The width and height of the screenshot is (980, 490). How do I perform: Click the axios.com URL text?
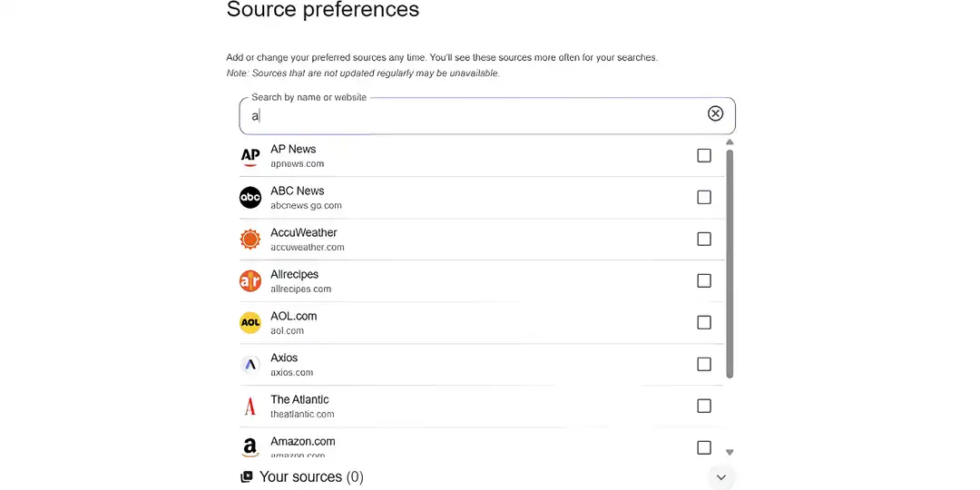[291, 373]
